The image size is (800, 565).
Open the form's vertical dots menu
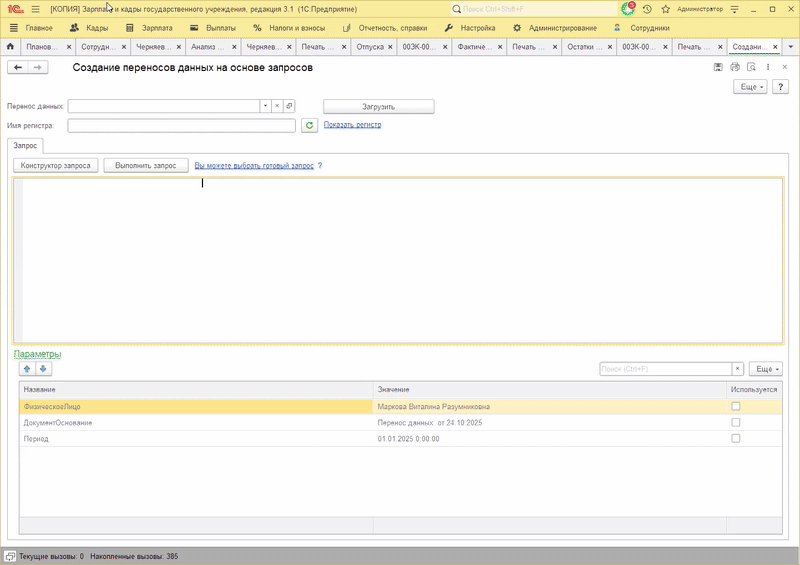[x=768, y=67]
